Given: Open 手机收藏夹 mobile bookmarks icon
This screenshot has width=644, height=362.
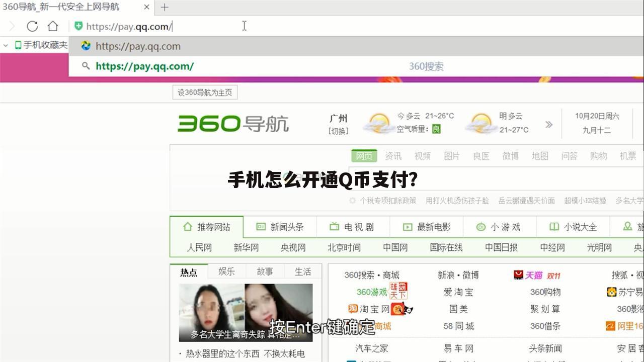Looking at the screenshot, I should [x=18, y=45].
